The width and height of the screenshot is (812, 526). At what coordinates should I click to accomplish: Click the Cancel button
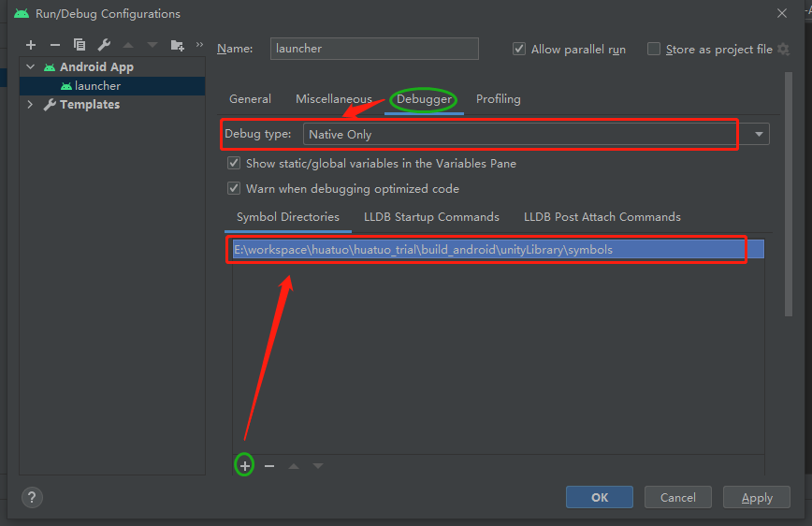pos(678,498)
